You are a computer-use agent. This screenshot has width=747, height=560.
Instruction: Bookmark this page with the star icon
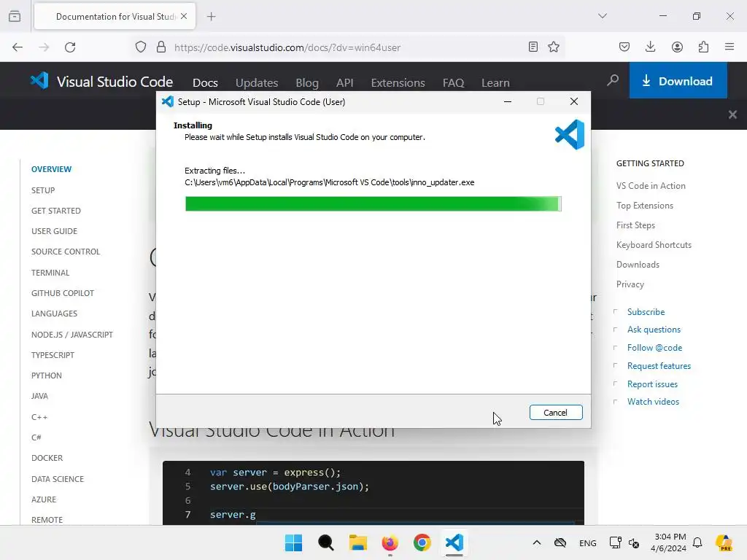click(554, 47)
